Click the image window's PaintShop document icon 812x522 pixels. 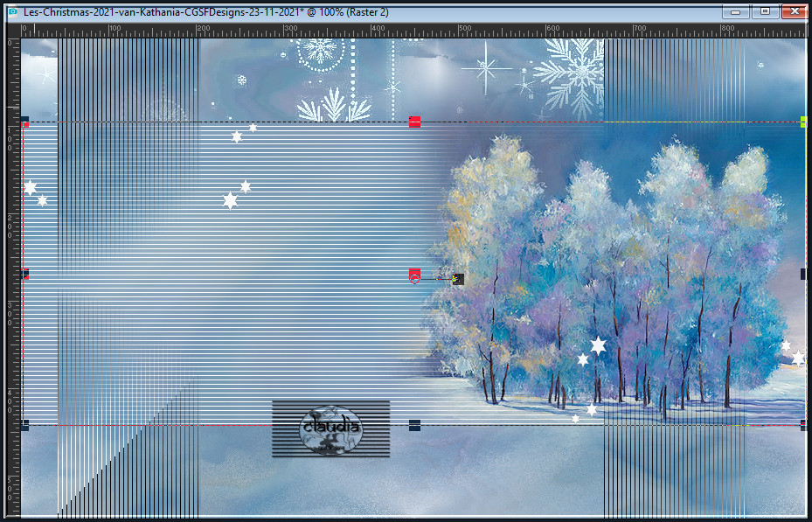click(13, 11)
